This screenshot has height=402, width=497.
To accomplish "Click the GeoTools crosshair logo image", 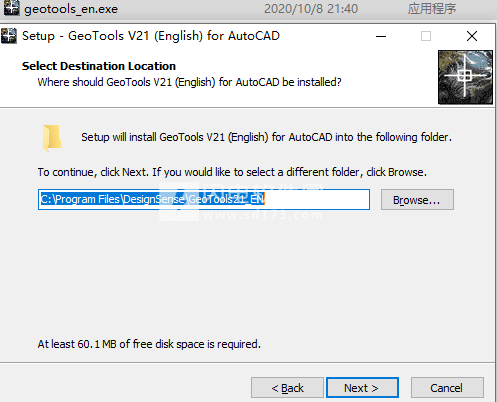I will coord(465,77).
